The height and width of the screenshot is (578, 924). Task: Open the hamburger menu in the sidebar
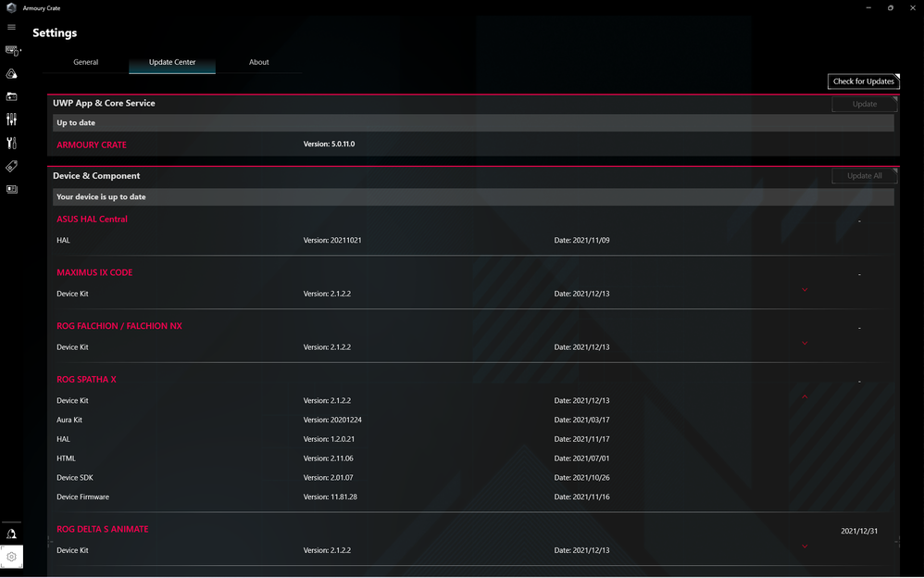coord(11,27)
